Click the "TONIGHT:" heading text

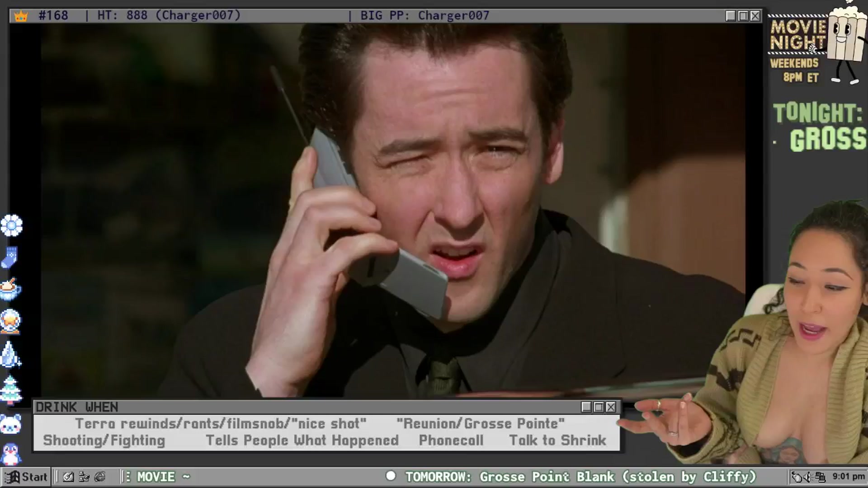817,113
